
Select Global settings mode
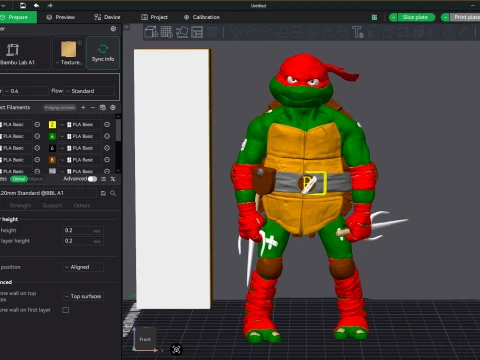point(19,179)
